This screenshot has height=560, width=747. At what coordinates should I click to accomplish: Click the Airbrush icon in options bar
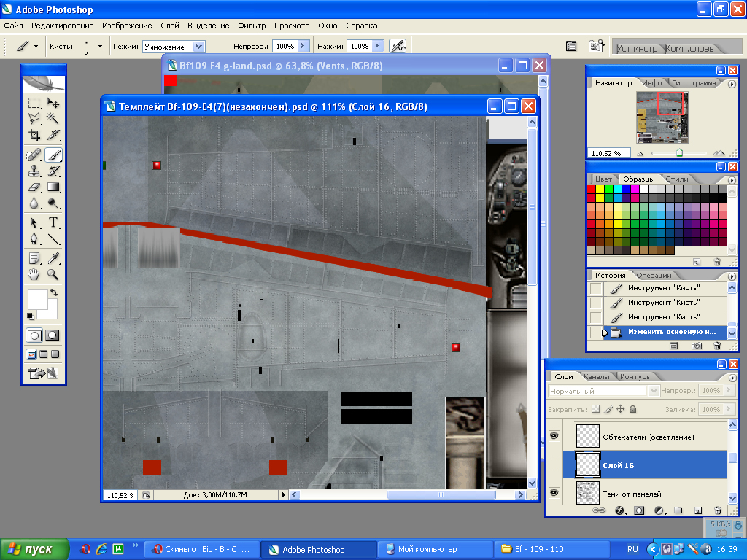398,46
